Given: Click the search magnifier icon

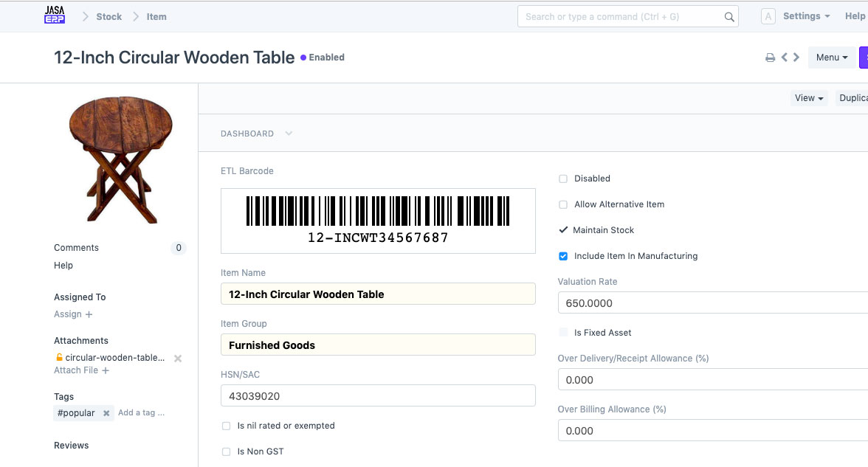Looking at the screenshot, I should point(729,17).
